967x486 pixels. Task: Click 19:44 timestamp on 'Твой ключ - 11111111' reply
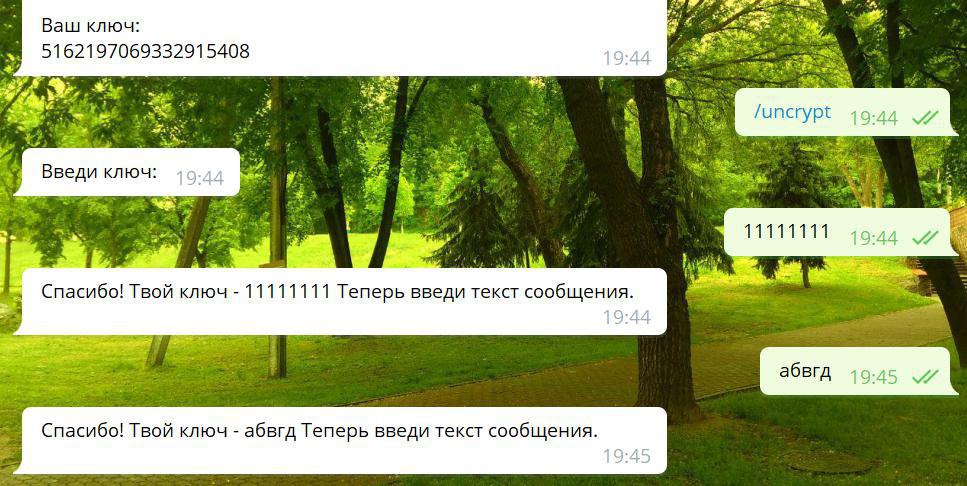click(627, 317)
